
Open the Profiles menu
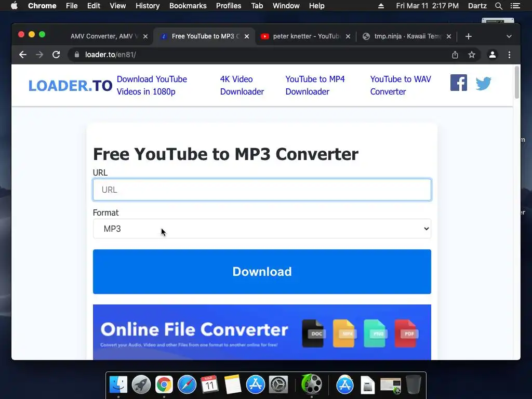point(229,6)
